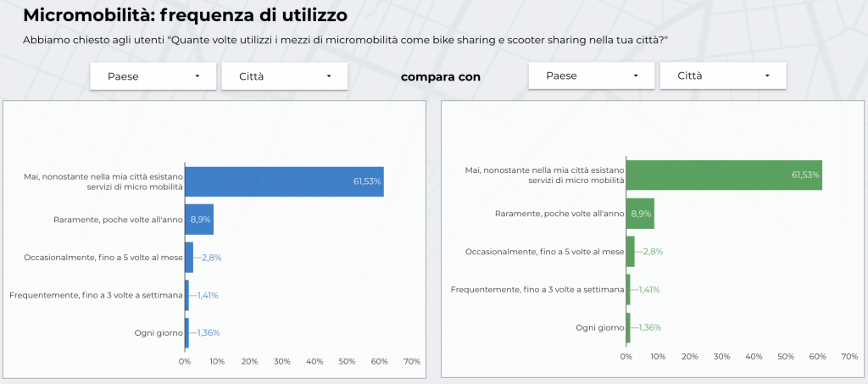Image resolution: width=868 pixels, height=384 pixels.
Task: Click the green 'Frequentemente' bar
Action: [x=628, y=289]
